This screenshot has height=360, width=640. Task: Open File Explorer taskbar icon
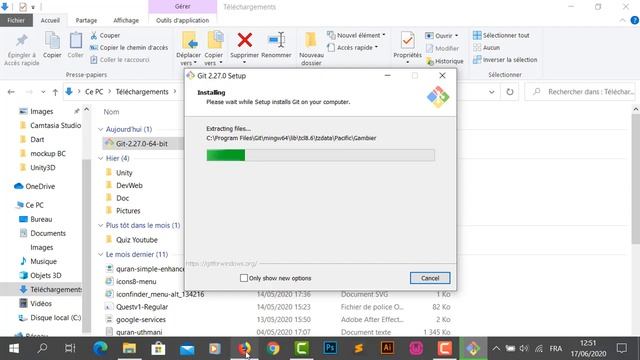(129, 348)
